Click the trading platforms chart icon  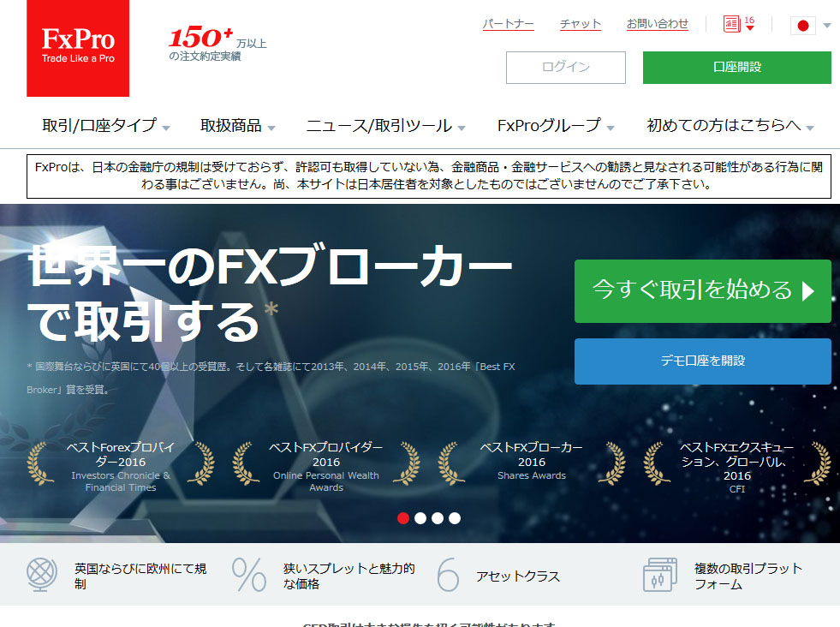pos(659,575)
